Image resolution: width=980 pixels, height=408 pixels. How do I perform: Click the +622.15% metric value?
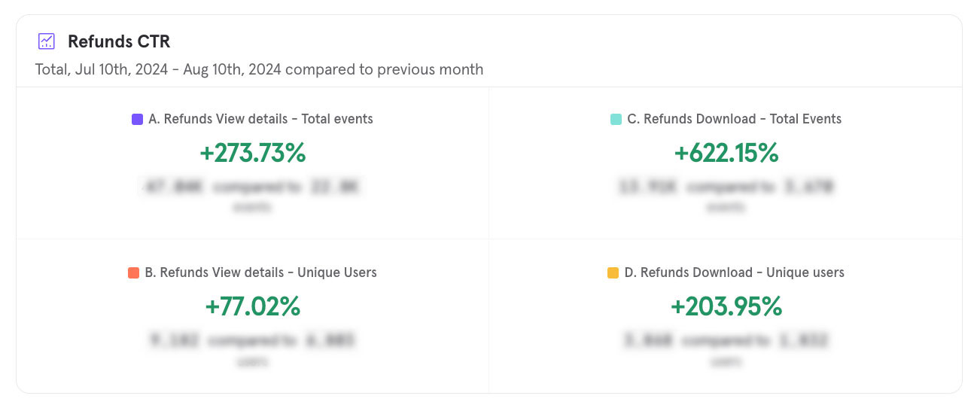point(726,153)
